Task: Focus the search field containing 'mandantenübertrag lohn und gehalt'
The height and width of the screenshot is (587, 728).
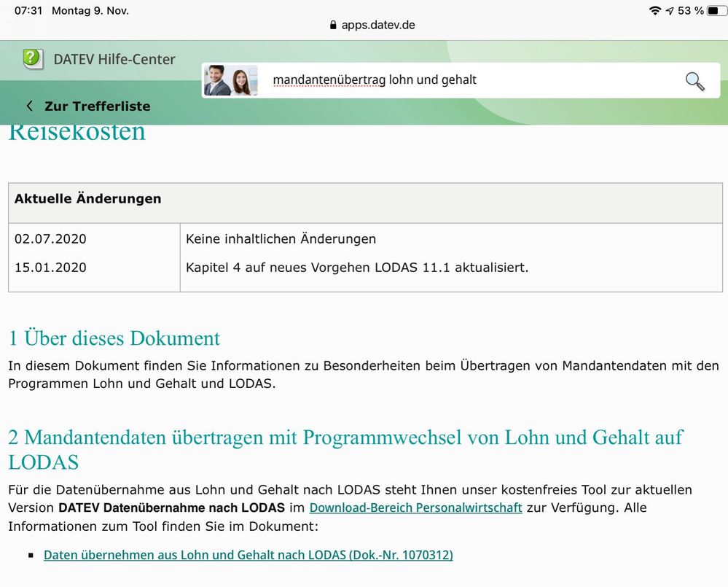Action: (x=466, y=80)
